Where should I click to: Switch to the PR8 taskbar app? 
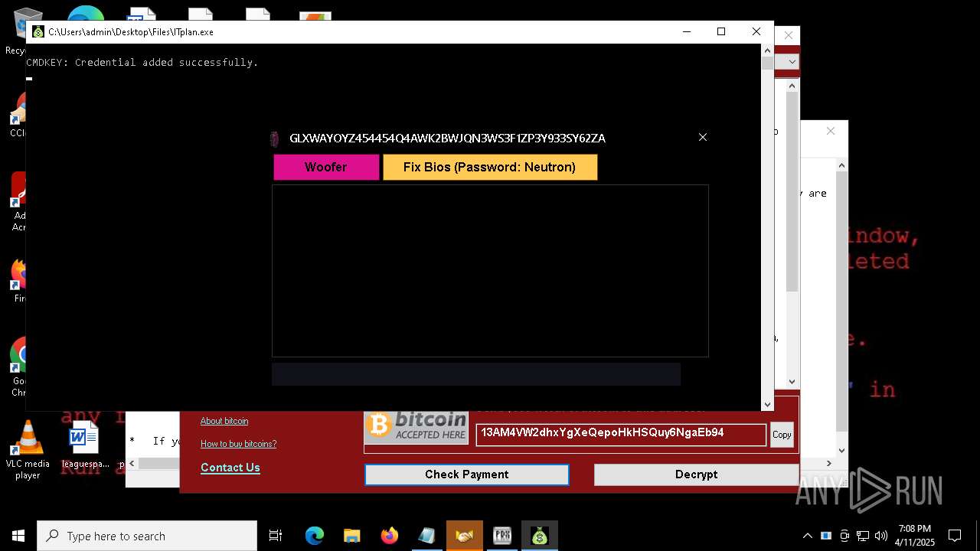click(502, 536)
